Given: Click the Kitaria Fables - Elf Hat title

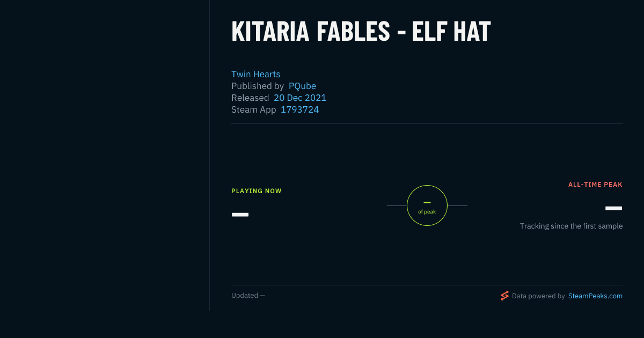Looking at the screenshot, I should (x=361, y=32).
